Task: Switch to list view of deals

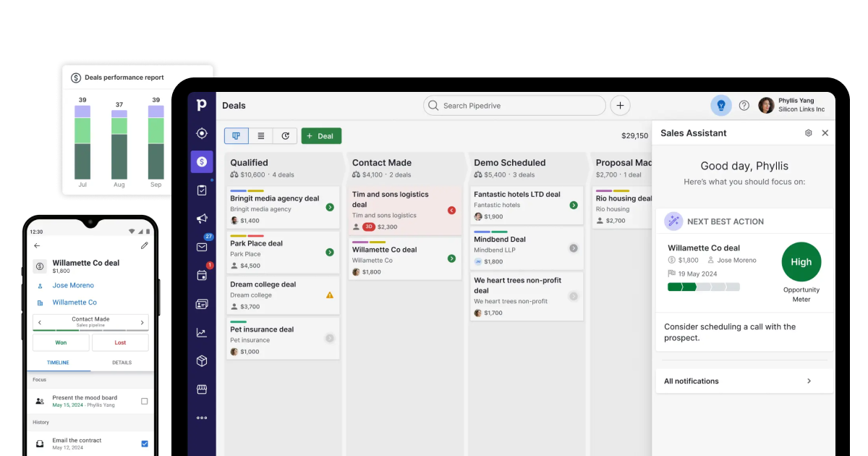Action: [x=261, y=136]
